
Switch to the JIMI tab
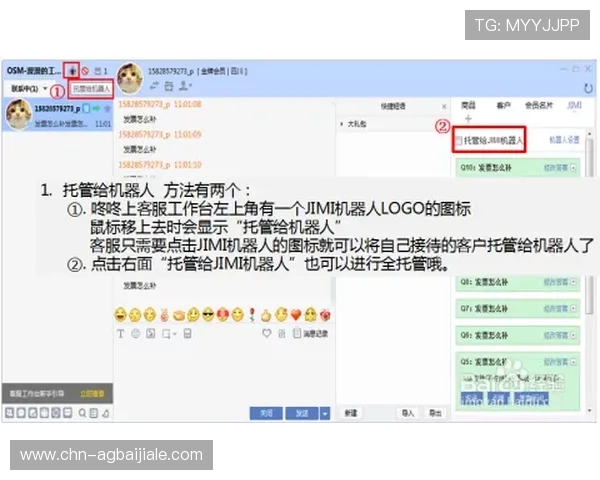(574, 105)
